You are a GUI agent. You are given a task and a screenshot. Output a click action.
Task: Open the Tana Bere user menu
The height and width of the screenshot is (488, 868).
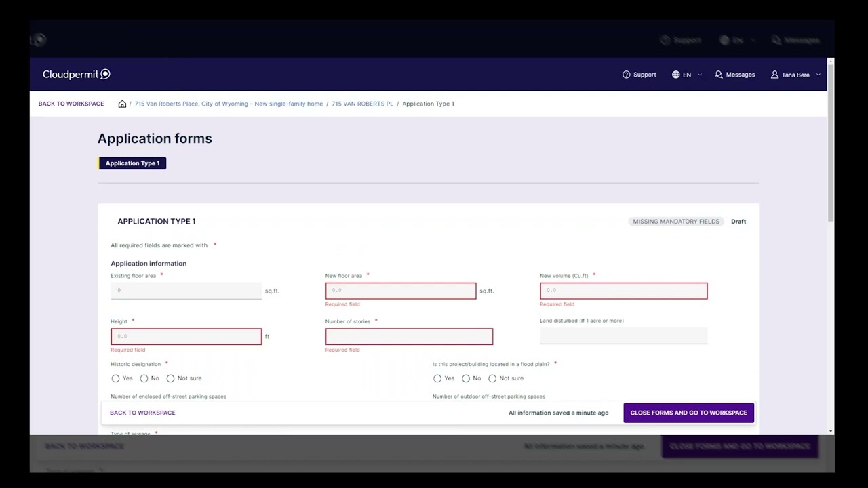point(795,75)
